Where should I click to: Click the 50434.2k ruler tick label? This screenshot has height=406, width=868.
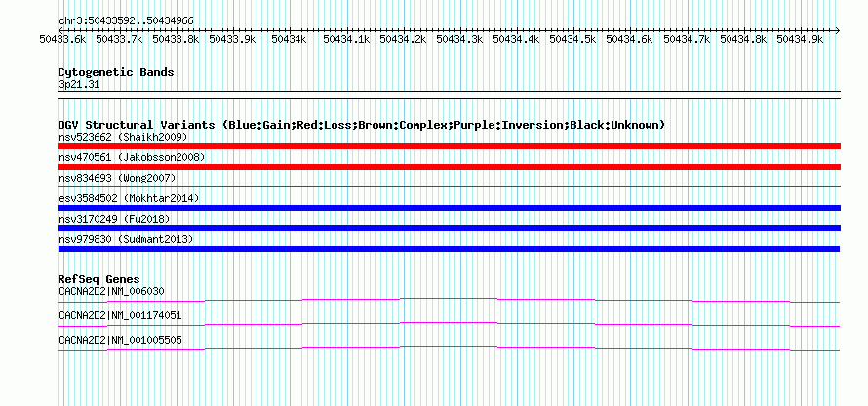point(403,39)
